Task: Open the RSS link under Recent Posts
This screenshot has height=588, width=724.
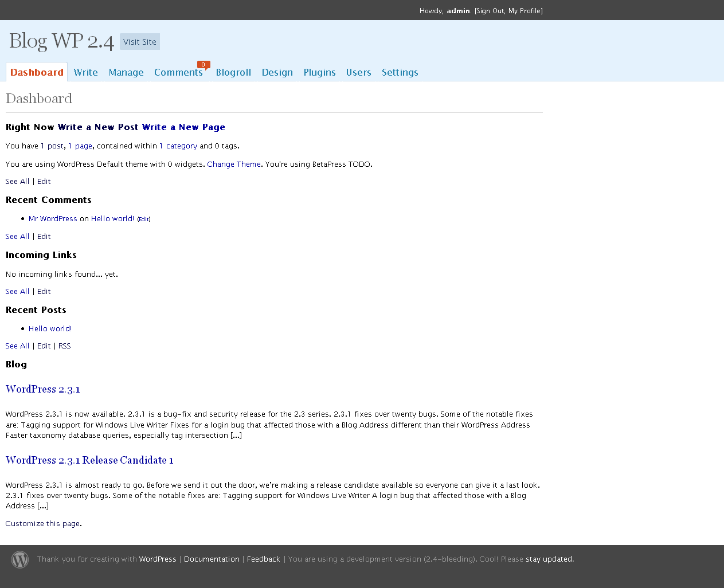Action: point(65,346)
